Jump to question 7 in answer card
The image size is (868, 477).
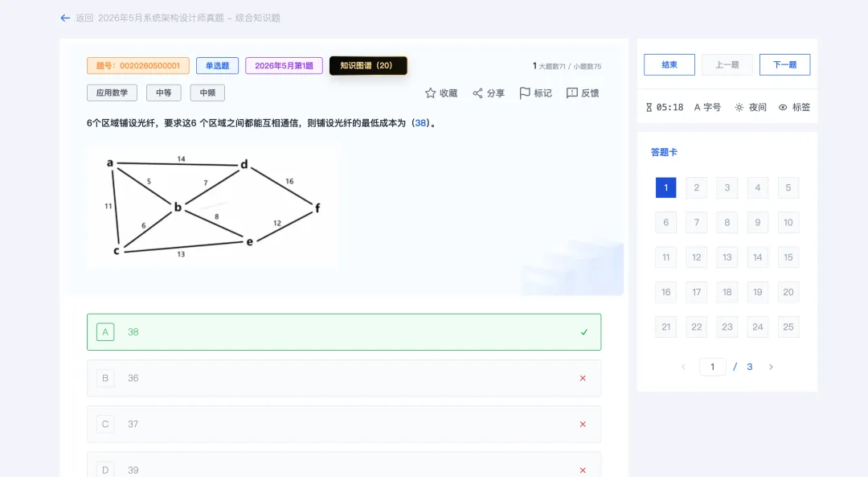pos(696,223)
